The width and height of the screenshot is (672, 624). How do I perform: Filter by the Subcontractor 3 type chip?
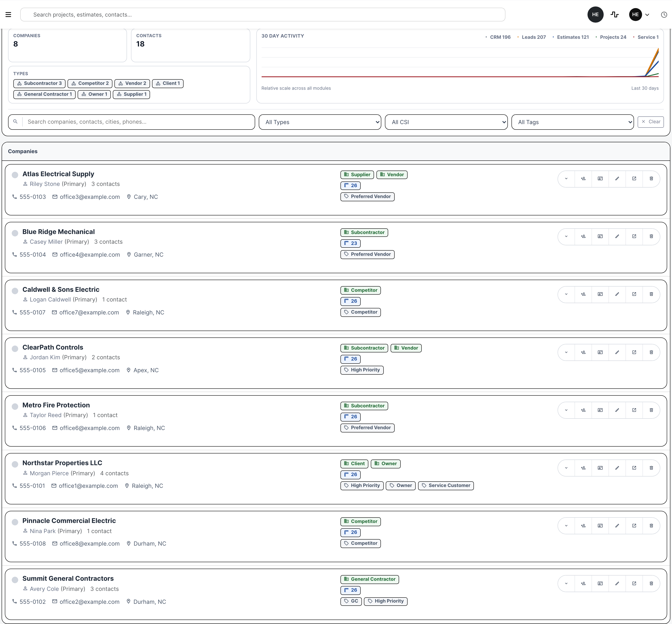click(39, 83)
